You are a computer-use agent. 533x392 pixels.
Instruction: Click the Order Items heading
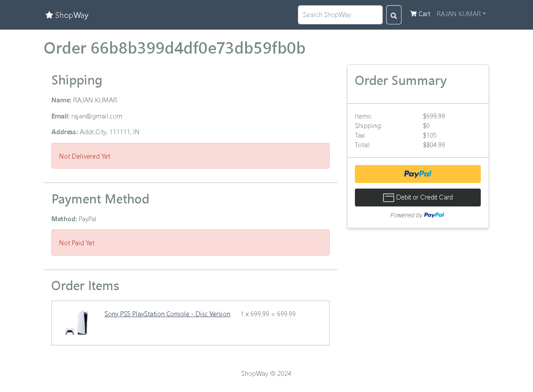pos(85,286)
